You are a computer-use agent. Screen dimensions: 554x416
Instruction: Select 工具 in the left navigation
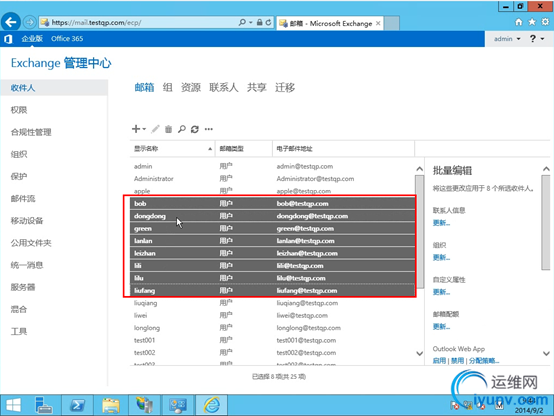click(x=19, y=332)
